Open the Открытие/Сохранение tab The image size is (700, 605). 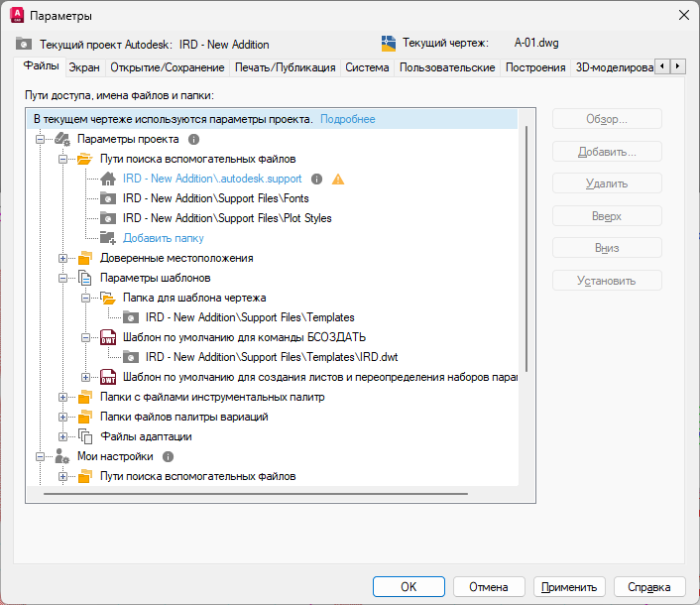[x=168, y=67]
